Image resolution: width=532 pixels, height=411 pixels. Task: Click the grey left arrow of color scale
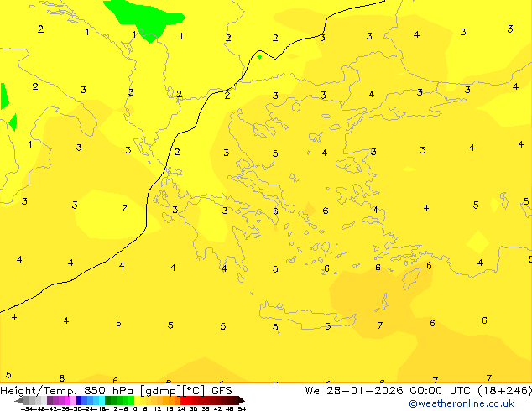pyautogui.click(x=18, y=401)
